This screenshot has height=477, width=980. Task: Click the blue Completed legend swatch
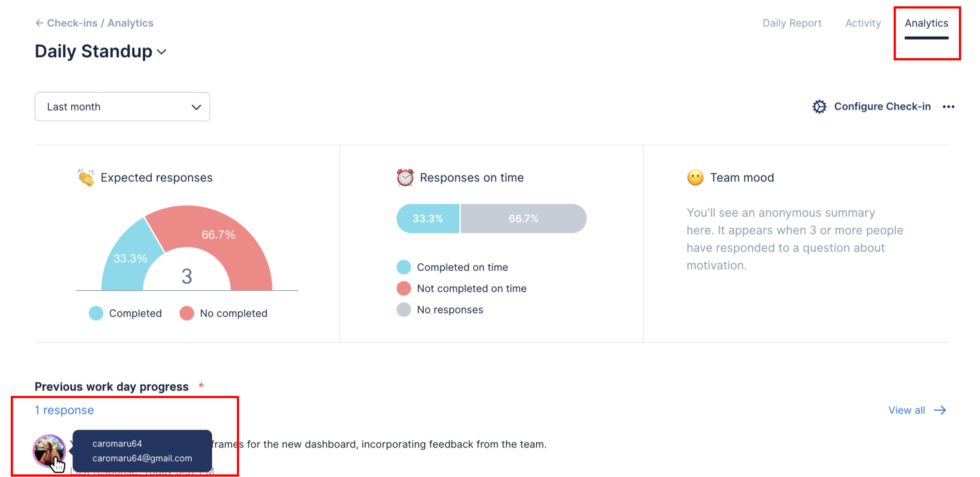96,313
